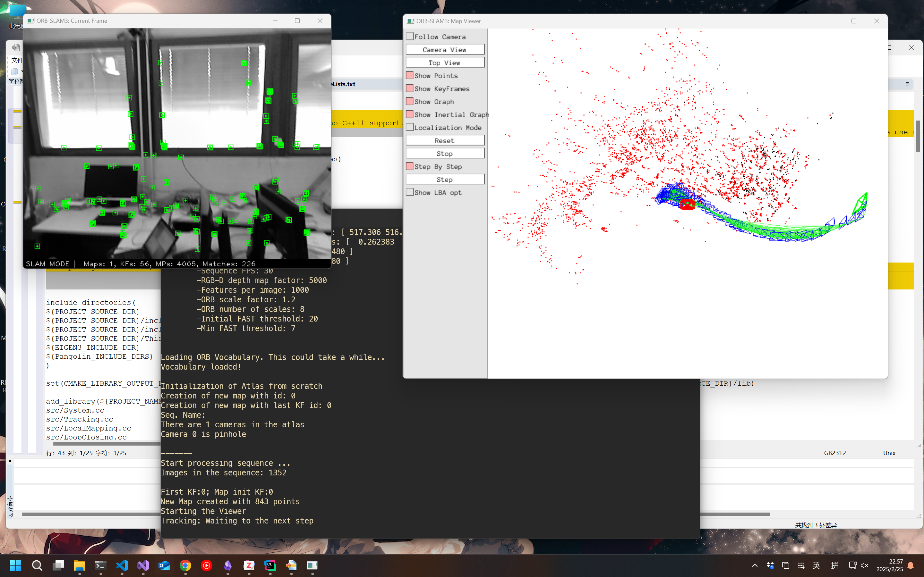Launch Google Chrome from taskbar
924x577 pixels.
click(185, 565)
